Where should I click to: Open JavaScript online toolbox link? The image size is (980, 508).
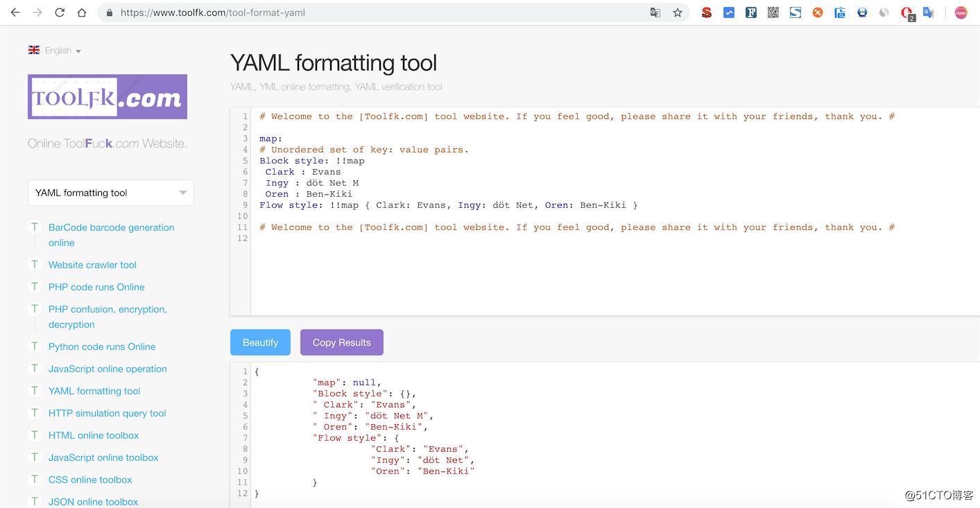103,457
